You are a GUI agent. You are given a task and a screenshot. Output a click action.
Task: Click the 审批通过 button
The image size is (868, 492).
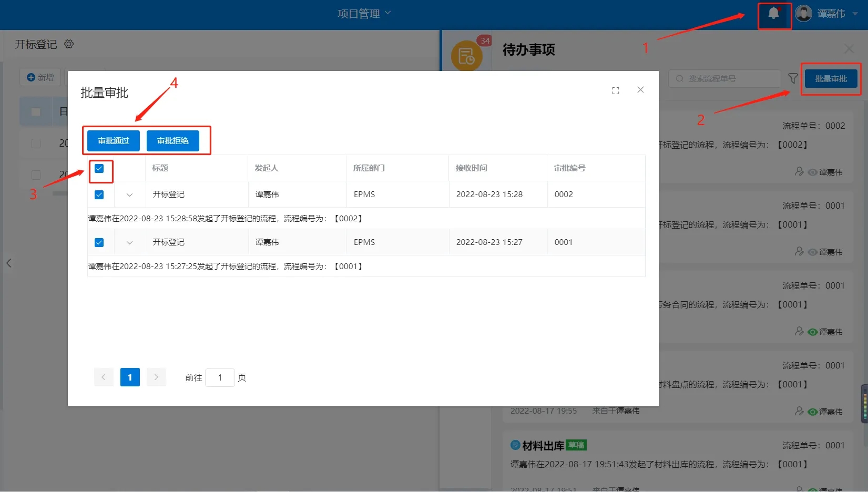pyautogui.click(x=114, y=141)
